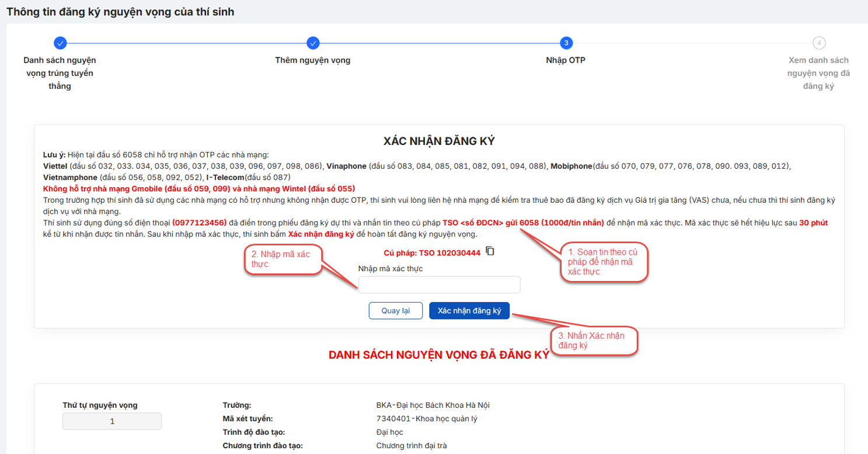Focus the Nhập mã xác thực input field
868x454 pixels.
tap(439, 285)
